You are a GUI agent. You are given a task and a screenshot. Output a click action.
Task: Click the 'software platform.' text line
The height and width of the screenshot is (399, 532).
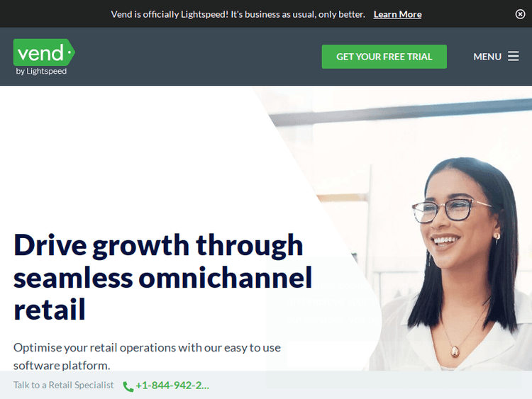pyautogui.click(x=62, y=366)
